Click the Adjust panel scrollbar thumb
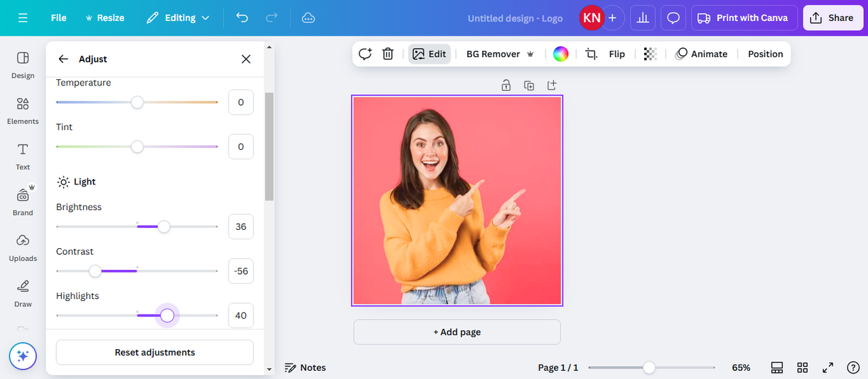This screenshot has width=868, height=379. click(269, 146)
